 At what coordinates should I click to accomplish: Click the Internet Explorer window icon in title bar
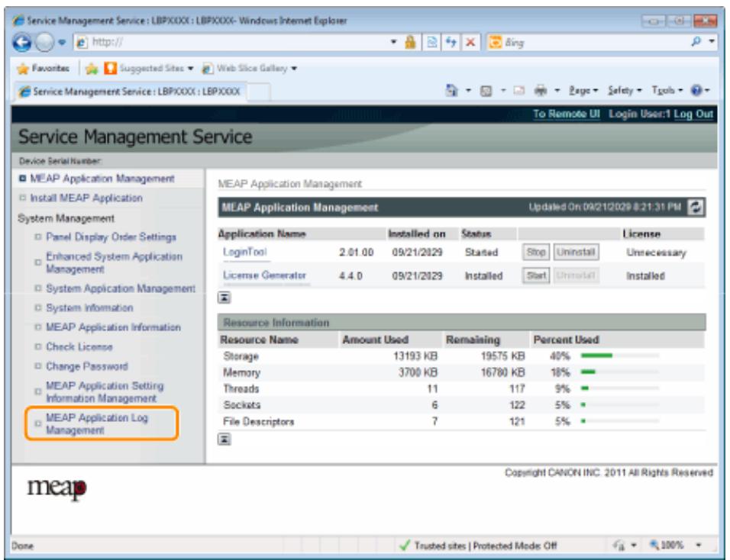[19, 21]
